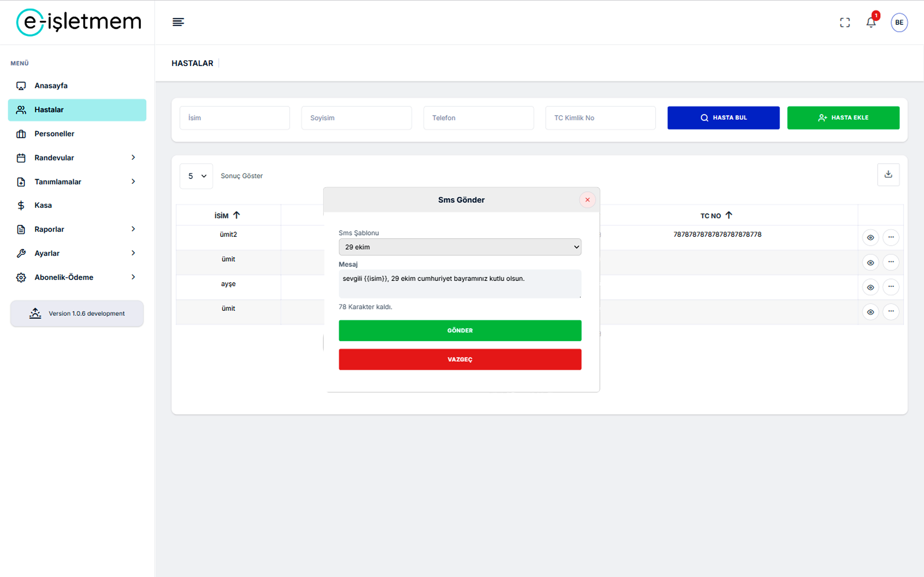Open Kasa menu item
This screenshot has width=924, height=577.
pyautogui.click(x=77, y=205)
